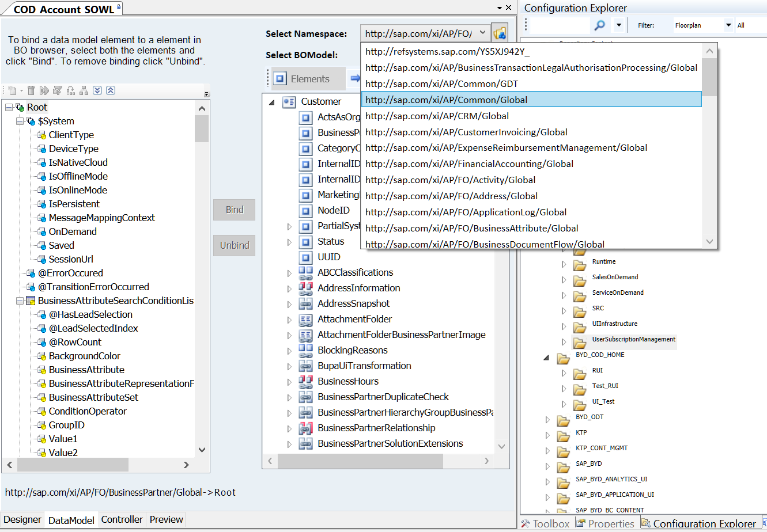Click the KTP_CONT_MGMT folder icon

point(563,451)
